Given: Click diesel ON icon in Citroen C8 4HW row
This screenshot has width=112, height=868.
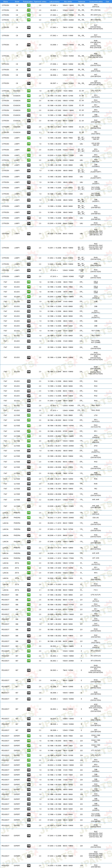Looking at the screenshot, I should [29, 70].
